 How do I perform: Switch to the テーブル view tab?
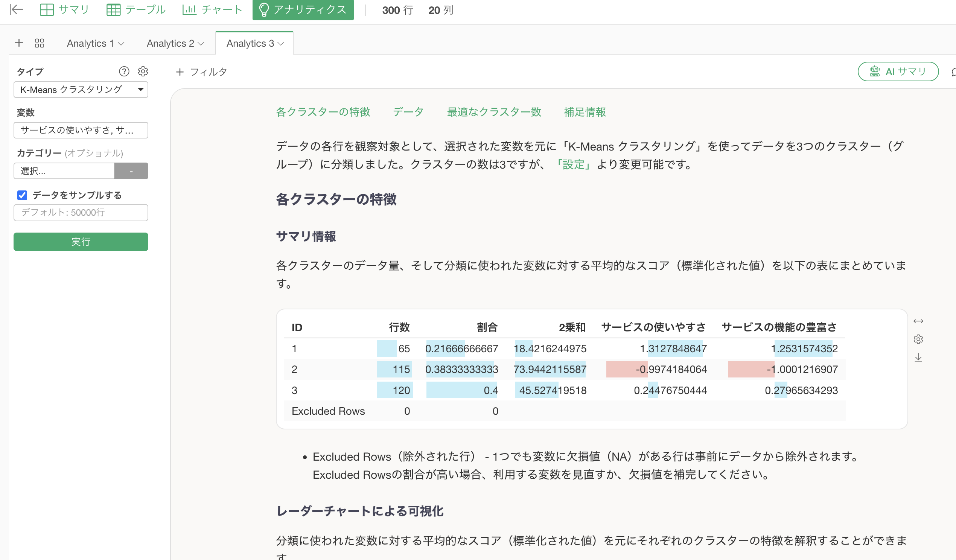point(136,9)
